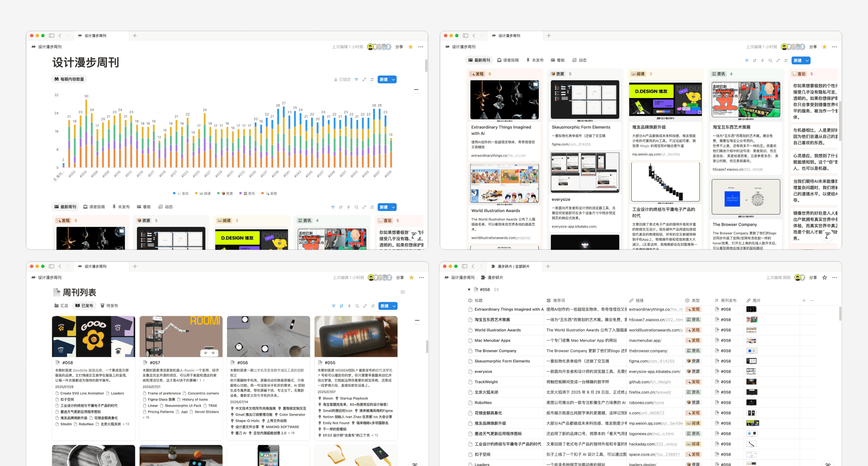Select the 待发布 tab in 周刊列表
Image resolution: width=868 pixels, height=466 pixels.
click(109, 306)
